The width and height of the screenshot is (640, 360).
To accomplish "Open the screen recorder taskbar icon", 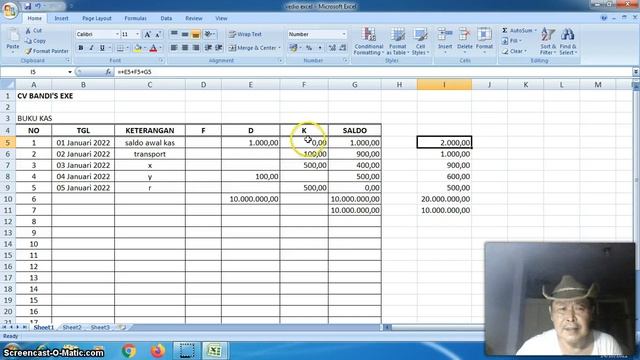I will pyautogui.click(x=186, y=351).
